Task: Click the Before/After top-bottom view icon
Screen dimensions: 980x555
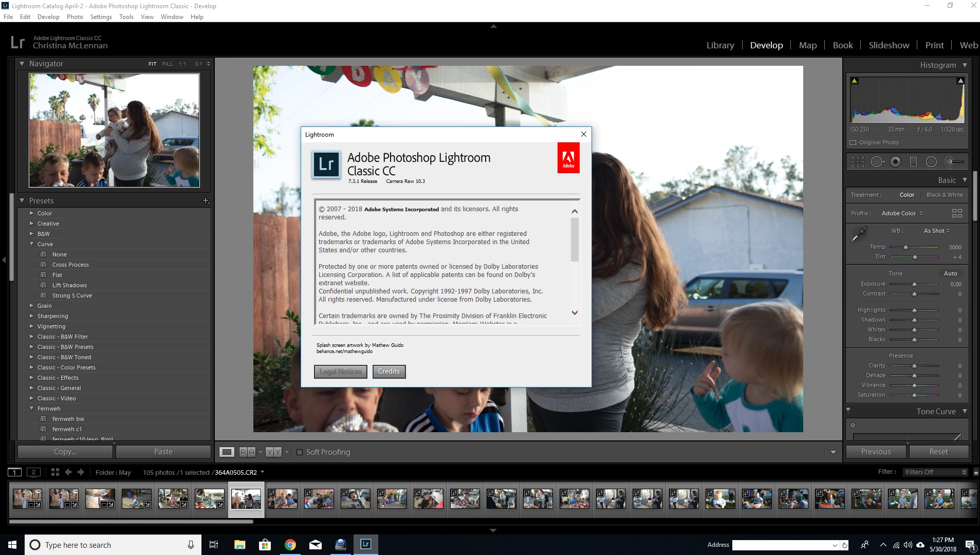Action: tap(273, 452)
